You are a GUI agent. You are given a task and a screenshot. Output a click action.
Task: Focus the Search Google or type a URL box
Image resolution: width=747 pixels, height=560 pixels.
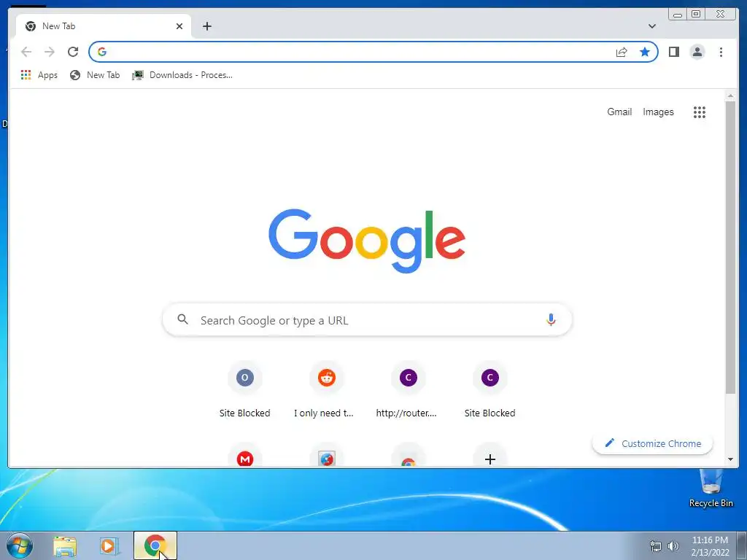point(367,320)
